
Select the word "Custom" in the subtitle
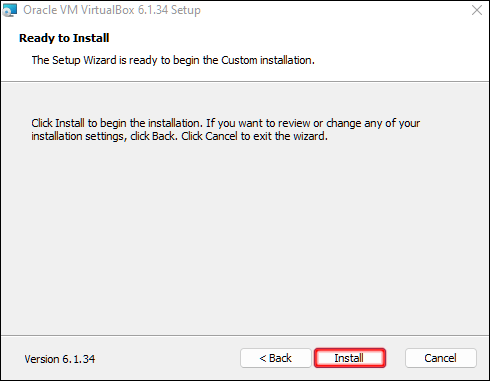pyautogui.click(x=239, y=60)
